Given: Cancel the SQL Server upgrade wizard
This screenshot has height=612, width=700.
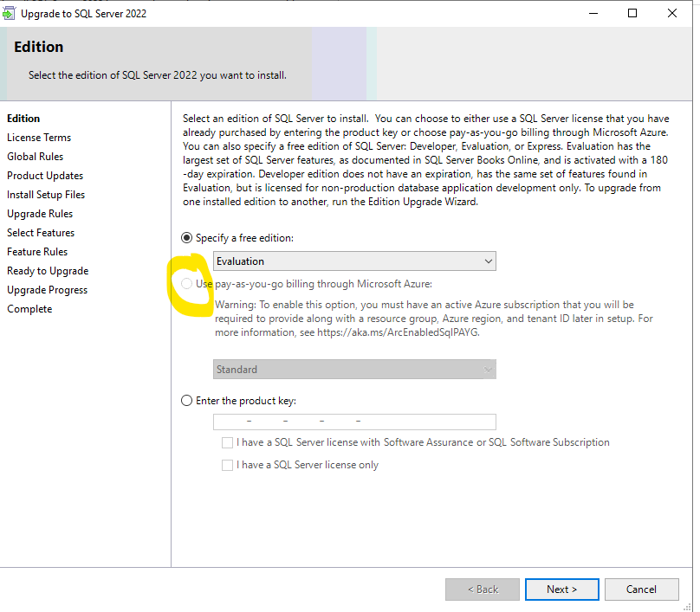Looking at the screenshot, I should pyautogui.click(x=641, y=589).
